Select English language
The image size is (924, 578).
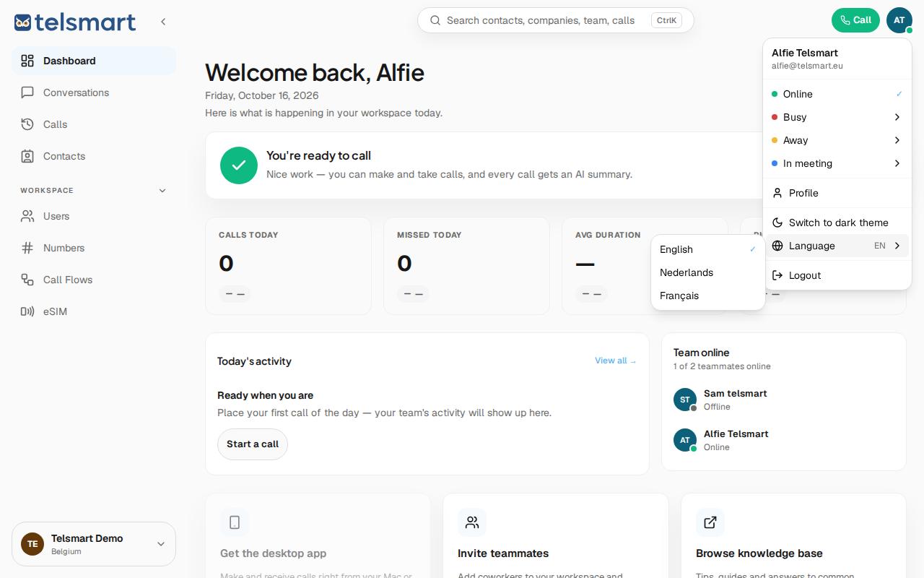coord(708,249)
